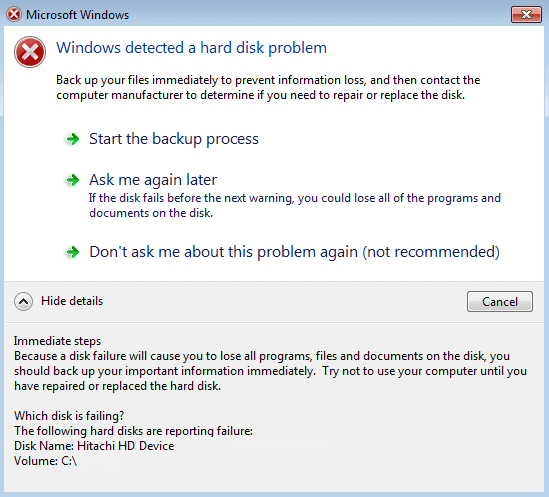Click the disk fails before next warning description
The height and width of the screenshot is (497, 549).
tap(295, 205)
